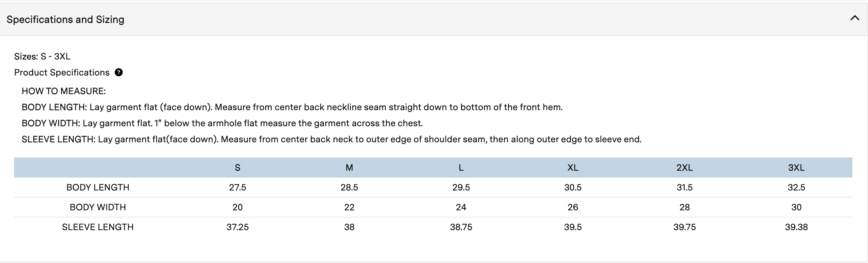Click the 39.38 sleeve length cell
The image size is (868, 263).
click(796, 227)
